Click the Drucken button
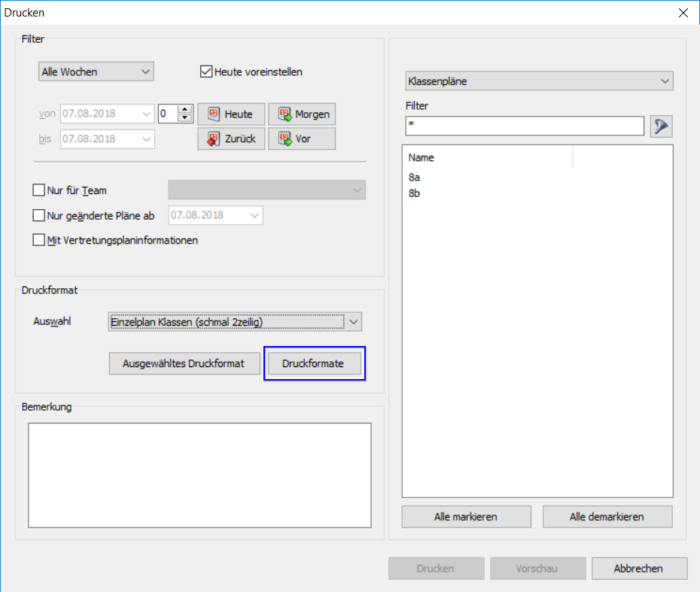The height and width of the screenshot is (592, 700). [436, 569]
